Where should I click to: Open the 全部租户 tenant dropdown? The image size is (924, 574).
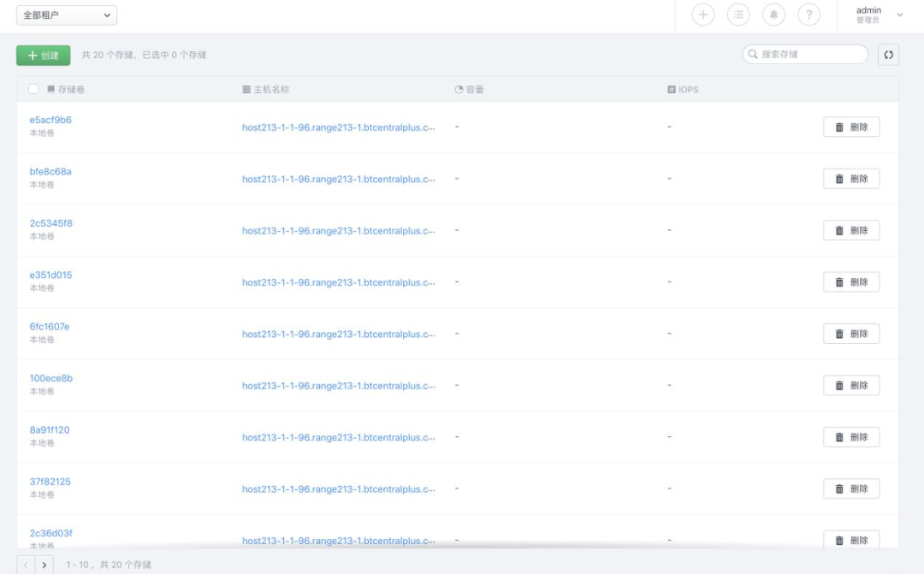click(67, 15)
